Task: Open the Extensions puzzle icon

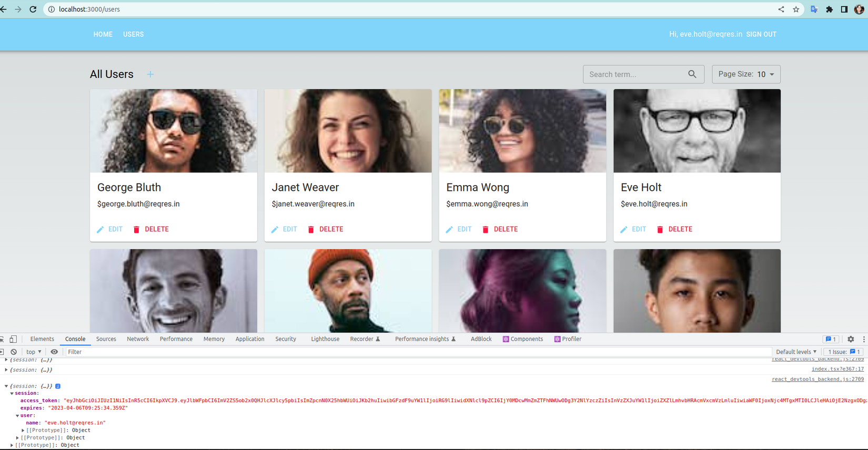Action: tap(830, 9)
